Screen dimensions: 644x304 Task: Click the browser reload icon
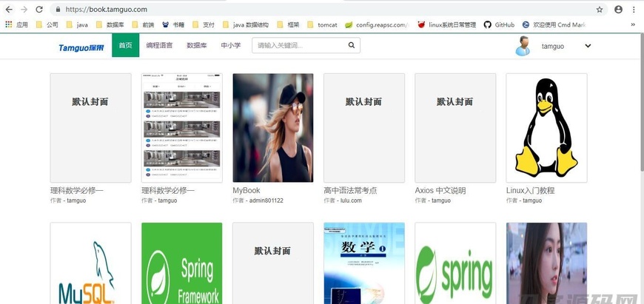(x=39, y=10)
